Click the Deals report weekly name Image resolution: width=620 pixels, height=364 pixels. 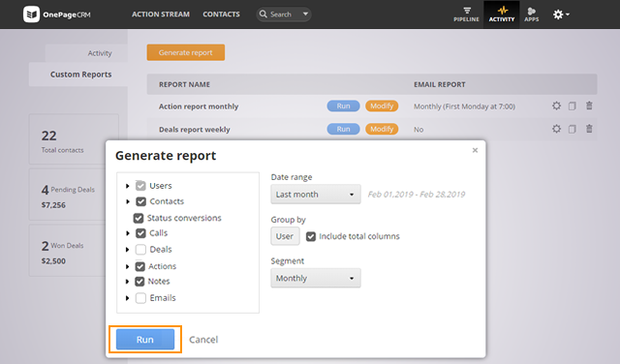(x=194, y=129)
